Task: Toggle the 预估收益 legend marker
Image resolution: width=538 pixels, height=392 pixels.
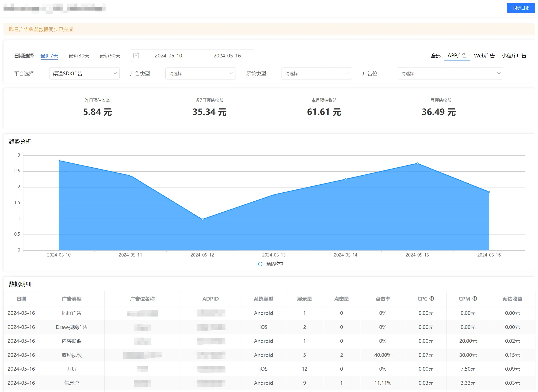Action: [x=260, y=264]
